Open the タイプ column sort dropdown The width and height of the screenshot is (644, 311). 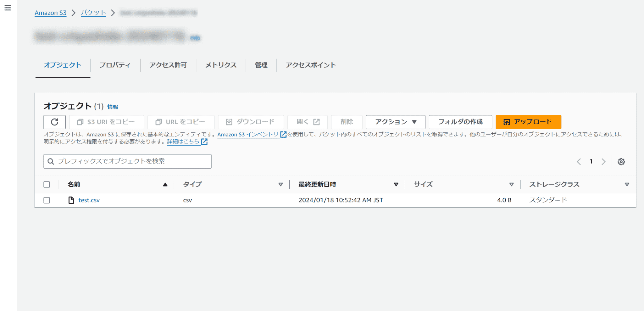280,185
